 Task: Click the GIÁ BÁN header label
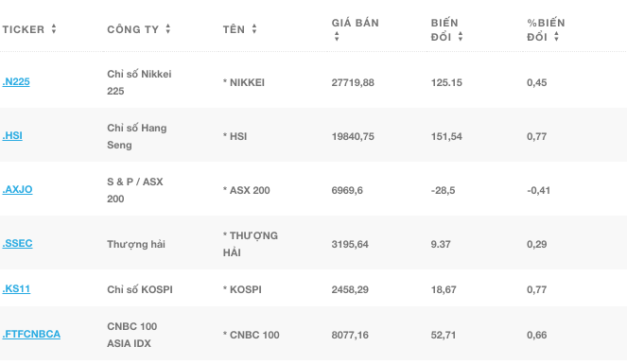pyautogui.click(x=355, y=23)
